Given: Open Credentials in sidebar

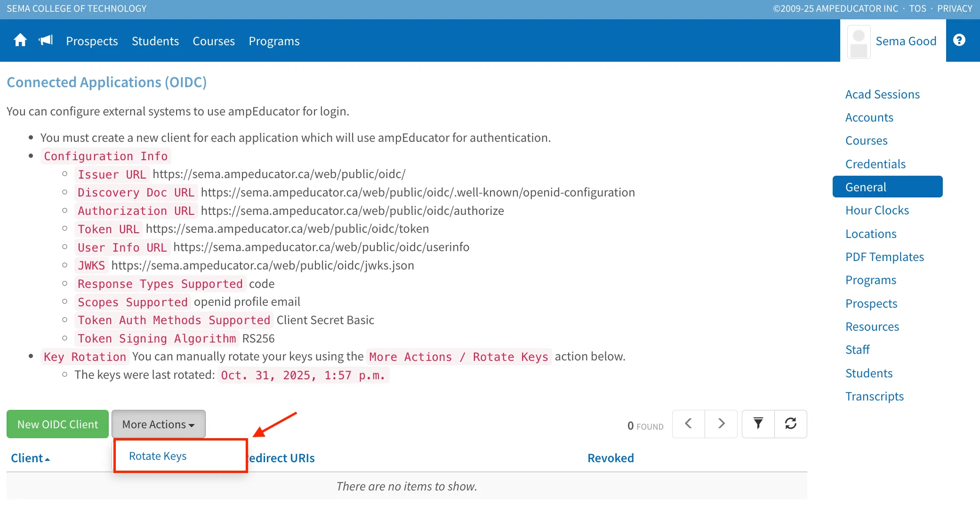Looking at the screenshot, I should tap(875, 164).
